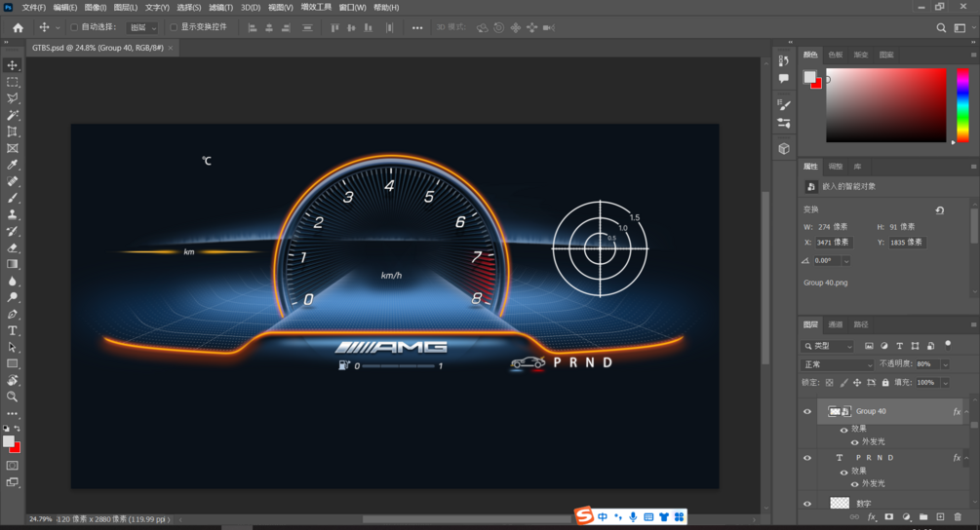This screenshot has width=980, height=530.
Task: Enable the 显示变换控件 checkbox
Action: 174,27
